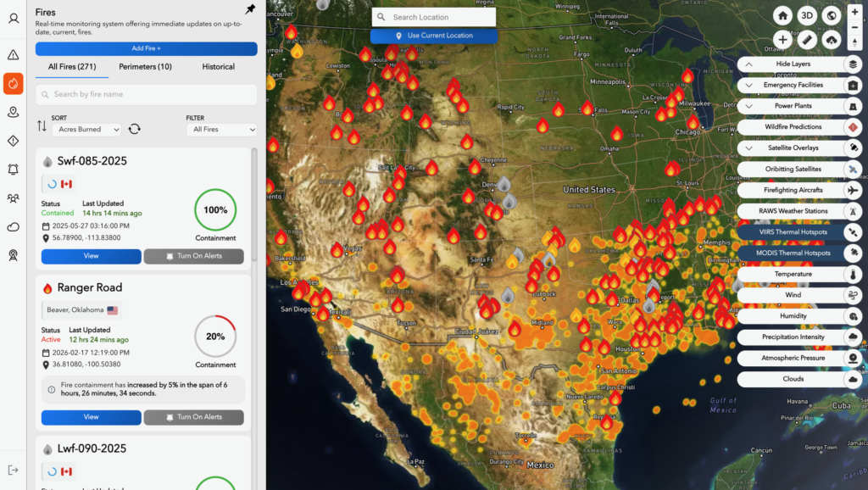Image resolution: width=868 pixels, height=490 pixels.
Task: Open the location pin sidebar icon
Action: [x=14, y=113]
